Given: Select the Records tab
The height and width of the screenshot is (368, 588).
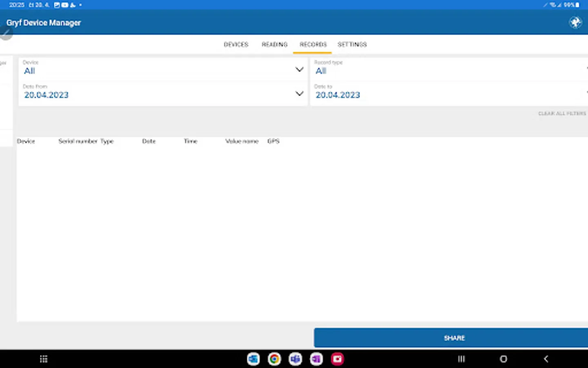Looking at the screenshot, I should [313, 44].
